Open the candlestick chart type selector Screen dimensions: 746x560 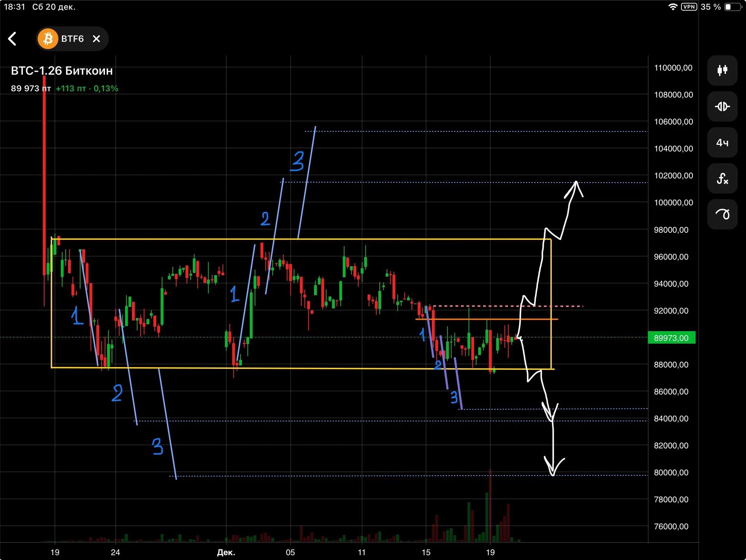pyautogui.click(x=722, y=71)
